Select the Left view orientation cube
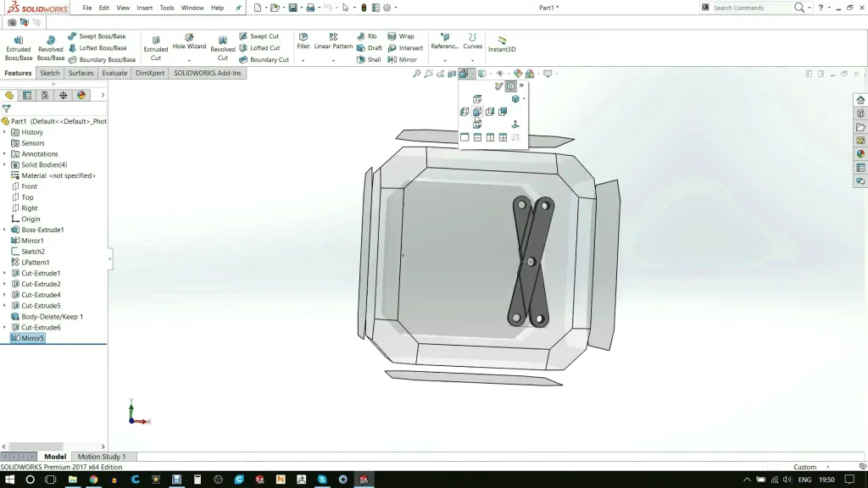The height and width of the screenshot is (488, 868). [x=465, y=112]
